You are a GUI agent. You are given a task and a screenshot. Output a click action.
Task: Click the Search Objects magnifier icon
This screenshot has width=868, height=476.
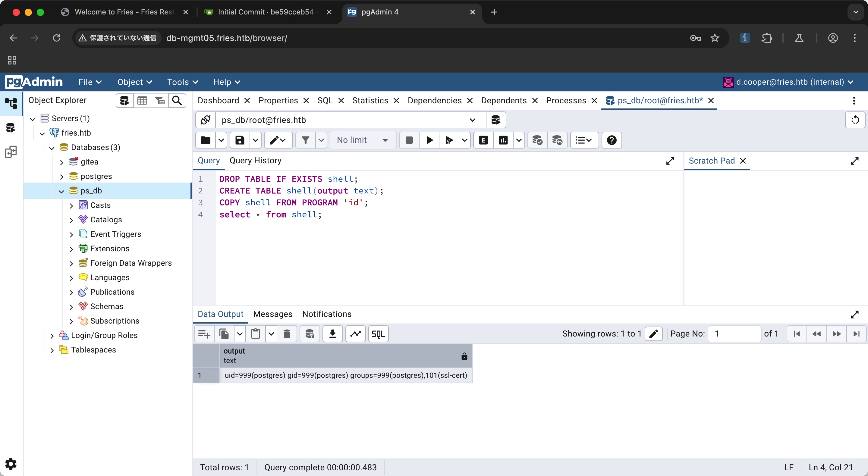pos(177,100)
